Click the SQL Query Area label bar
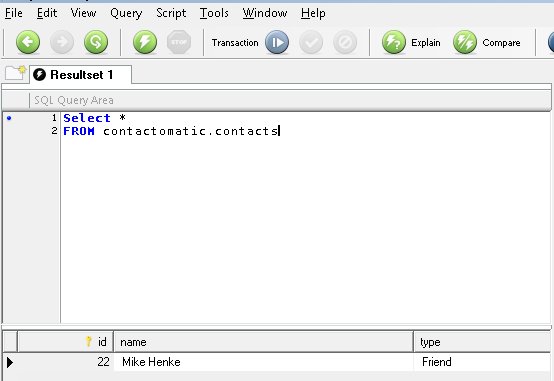Screen dimensions: 554x381 (276, 100)
